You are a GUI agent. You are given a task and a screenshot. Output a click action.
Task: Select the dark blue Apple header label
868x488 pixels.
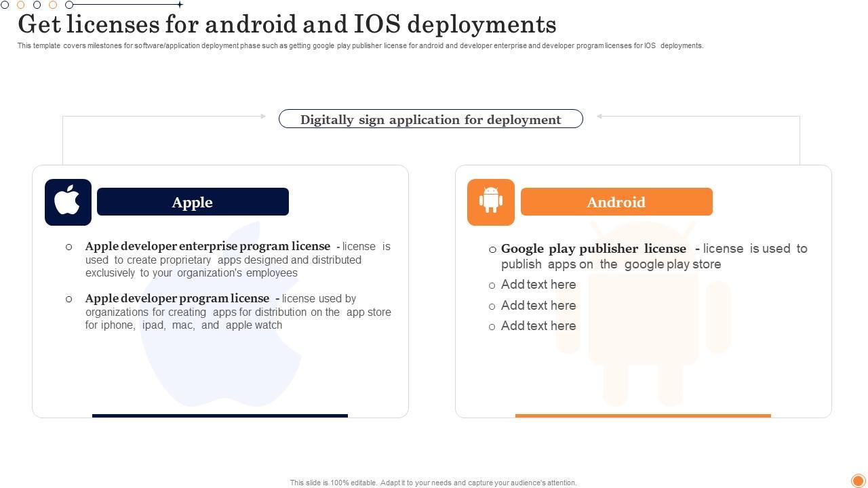point(193,202)
